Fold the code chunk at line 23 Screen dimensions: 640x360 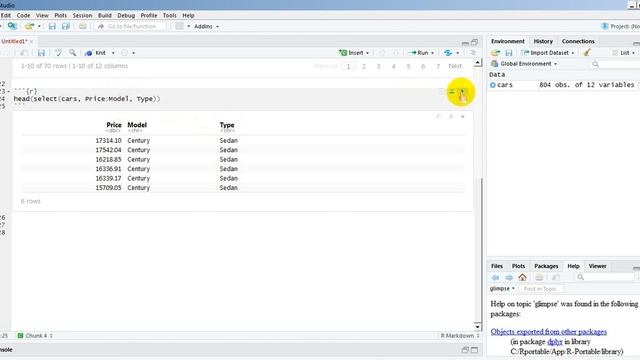tap(9, 92)
